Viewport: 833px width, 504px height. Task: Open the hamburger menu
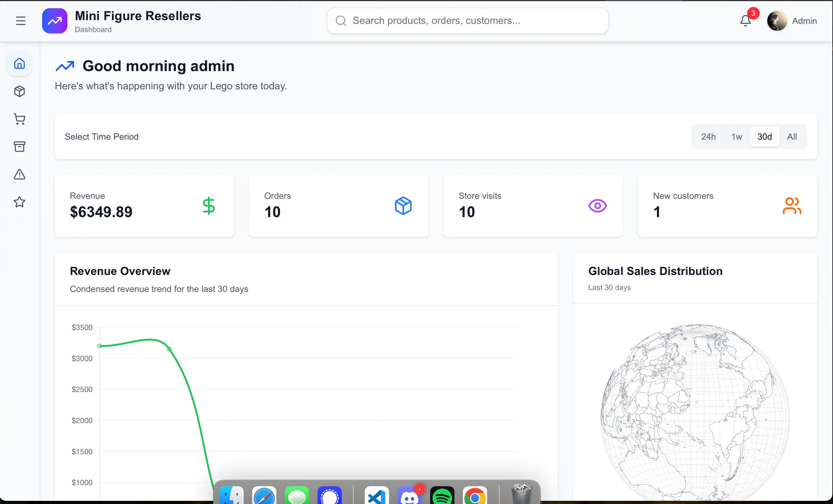pyautogui.click(x=21, y=21)
